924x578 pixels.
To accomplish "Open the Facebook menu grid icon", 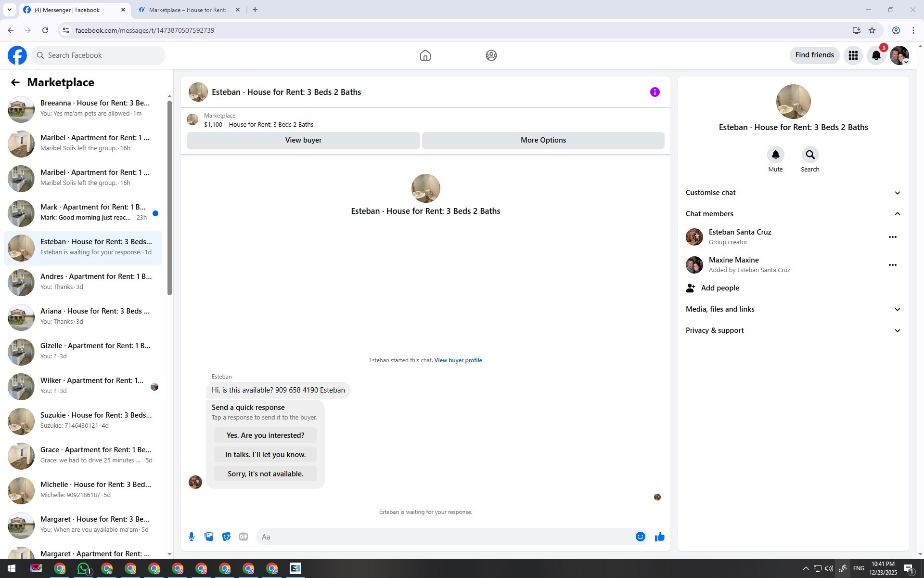I will [x=853, y=55].
